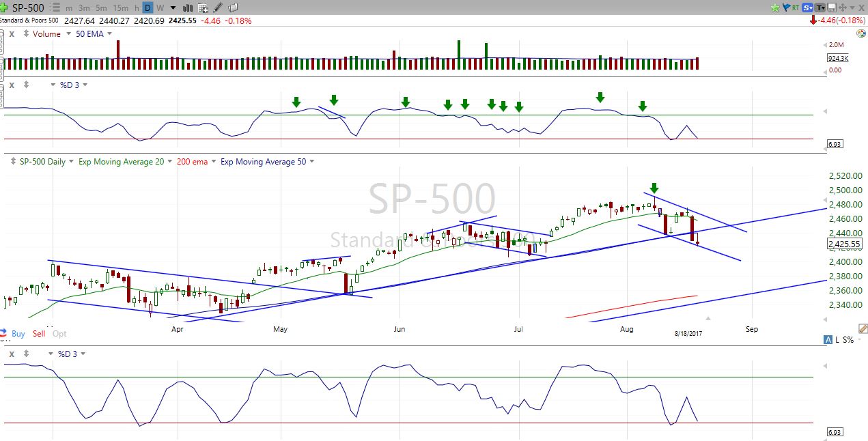868x441 pixels.
Task: Click the save floppy disk icon
Action: [833, 8]
